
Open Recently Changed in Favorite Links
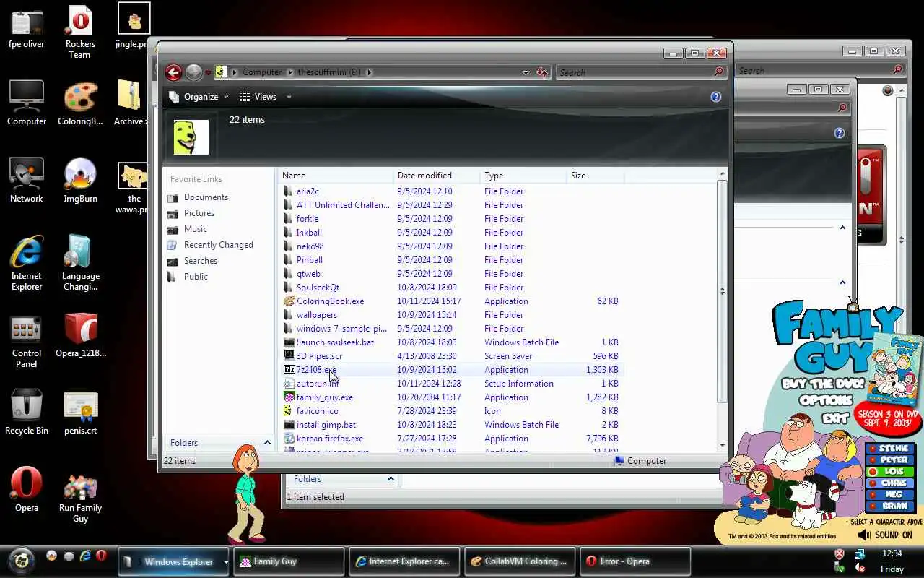[218, 245]
